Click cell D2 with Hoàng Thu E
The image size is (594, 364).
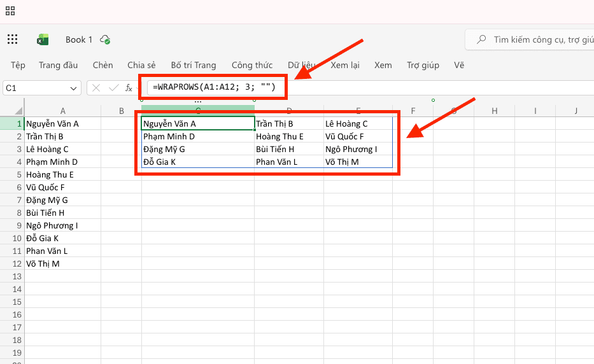pyautogui.click(x=289, y=136)
